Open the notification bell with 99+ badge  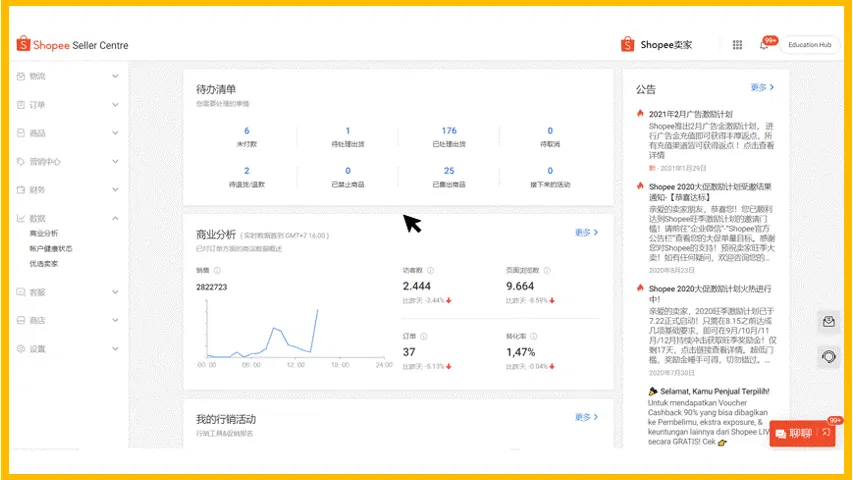point(765,45)
